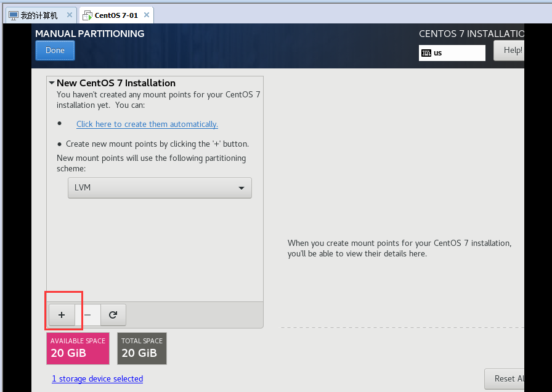Click here to create them automatically link
Screen dimensions: 552x392
(x=147, y=124)
